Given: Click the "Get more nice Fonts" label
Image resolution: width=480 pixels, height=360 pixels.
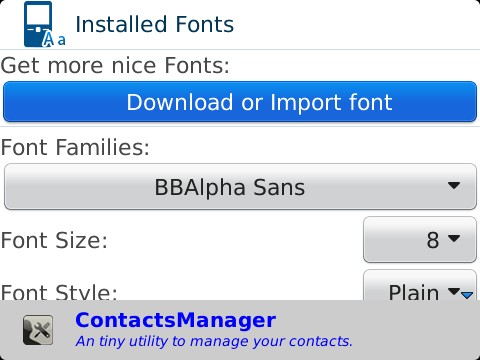Looking at the screenshot, I should [x=115, y=65].
